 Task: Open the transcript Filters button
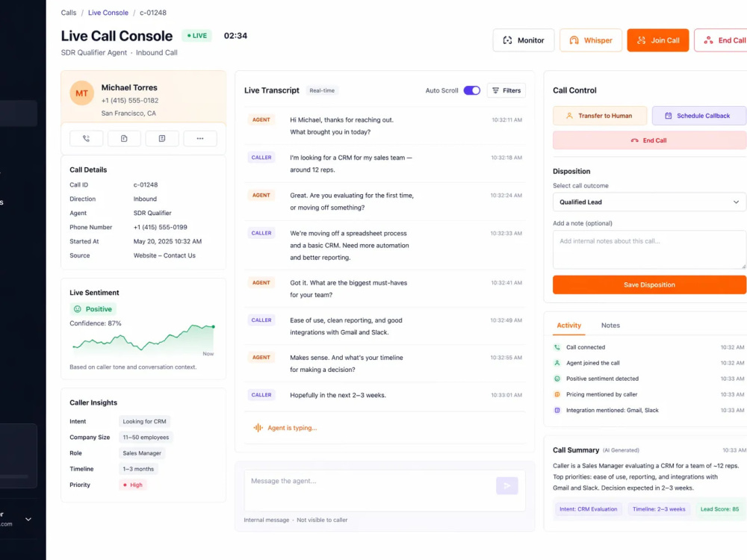(x=506, y=90)
